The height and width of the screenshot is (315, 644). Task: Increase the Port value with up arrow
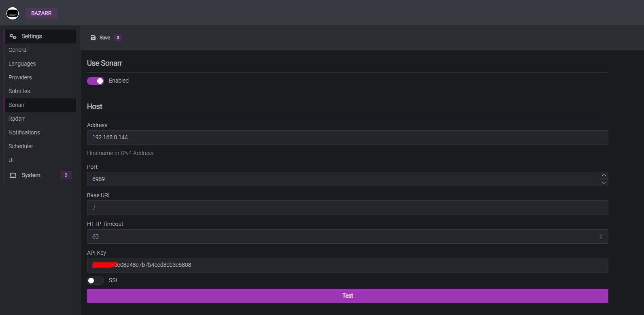604,175
